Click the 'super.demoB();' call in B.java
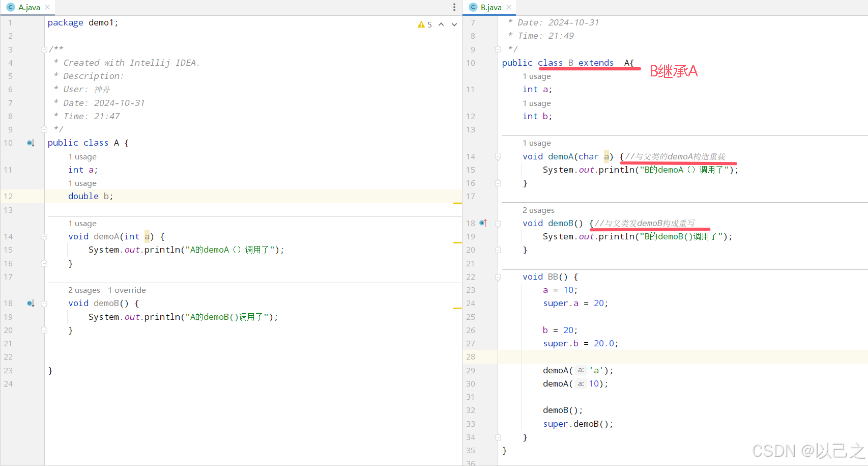The width and height of the screenshot is (868, 466). pyautogui.click(x=578, y=424)
